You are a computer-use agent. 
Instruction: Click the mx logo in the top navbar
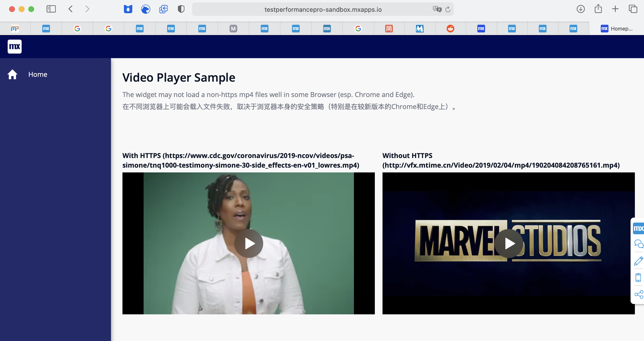(14, 47)
